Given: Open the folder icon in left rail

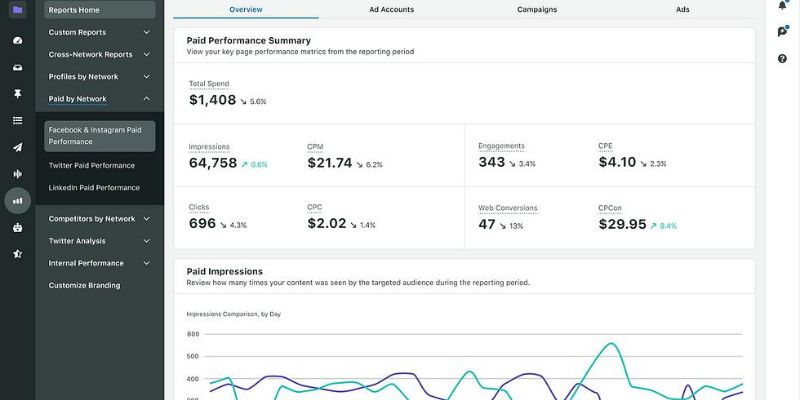Looking at the screenshot, I should [x=18, y=10].
